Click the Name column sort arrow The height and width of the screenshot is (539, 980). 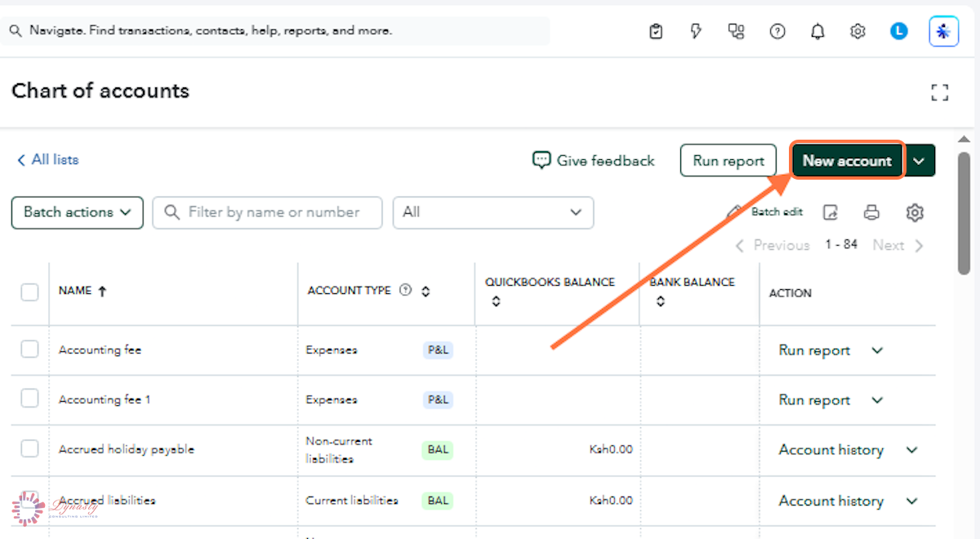coord(102,291)
